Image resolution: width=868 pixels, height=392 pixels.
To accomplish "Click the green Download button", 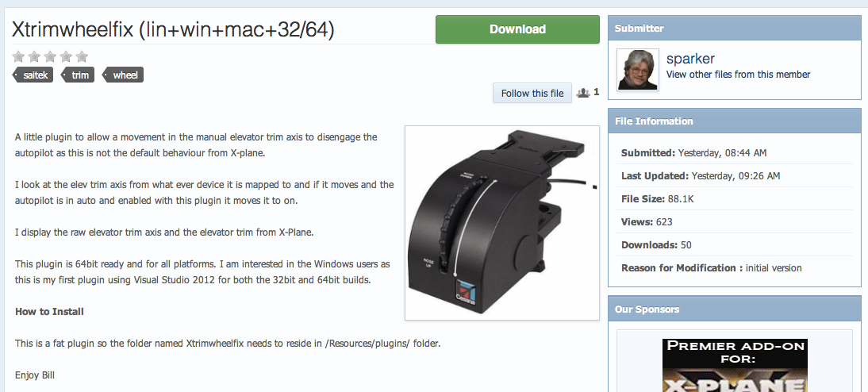I will pos(517,29).
